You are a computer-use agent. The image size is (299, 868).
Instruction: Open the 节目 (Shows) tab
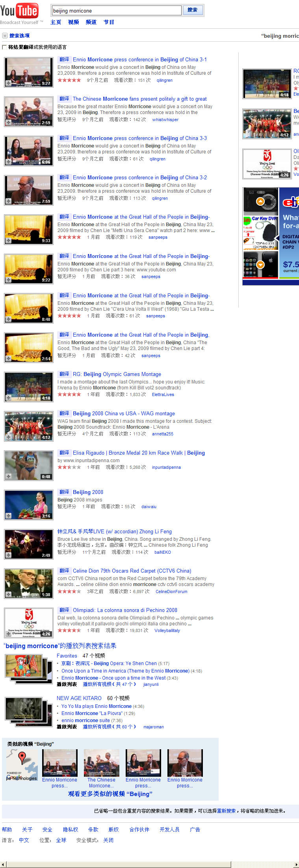[x=109, y=22]
